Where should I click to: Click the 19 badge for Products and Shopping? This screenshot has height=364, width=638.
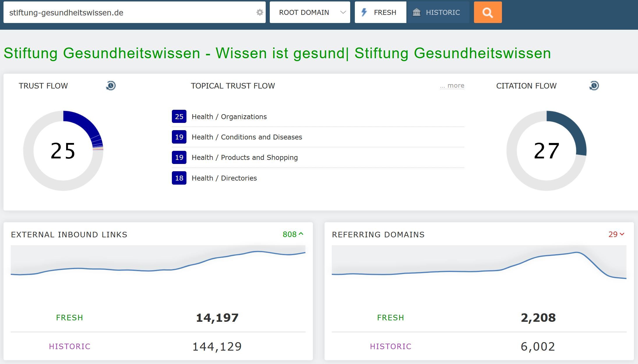179,157
